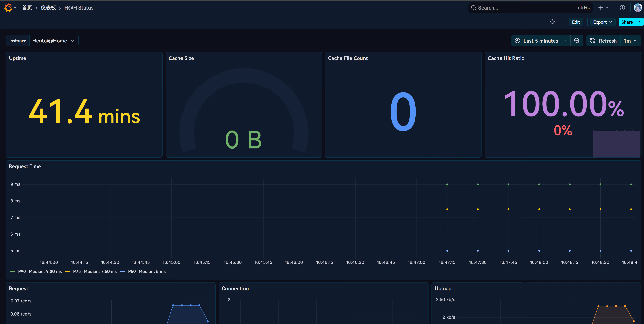Click the Grafana logo icon
The image size is (644, 324).
tap(8, 8)
